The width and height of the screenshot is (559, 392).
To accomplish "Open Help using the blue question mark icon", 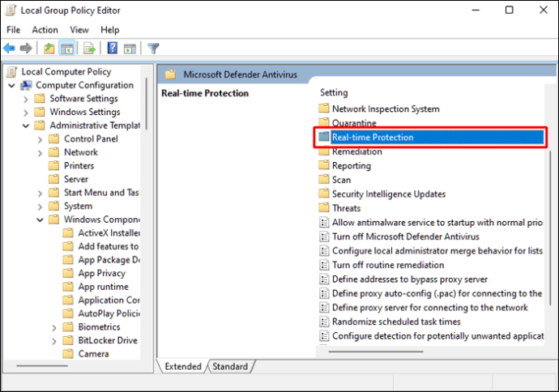I will (112, 49).
